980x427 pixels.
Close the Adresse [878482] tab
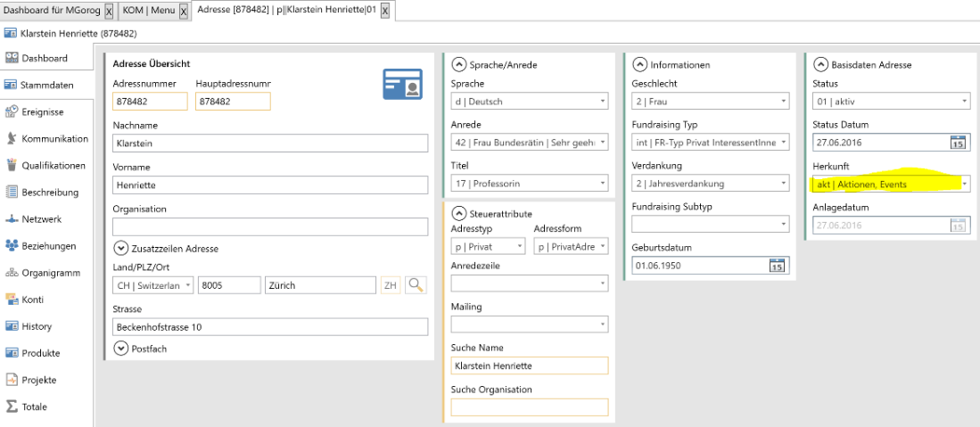(x=385, y=11)
